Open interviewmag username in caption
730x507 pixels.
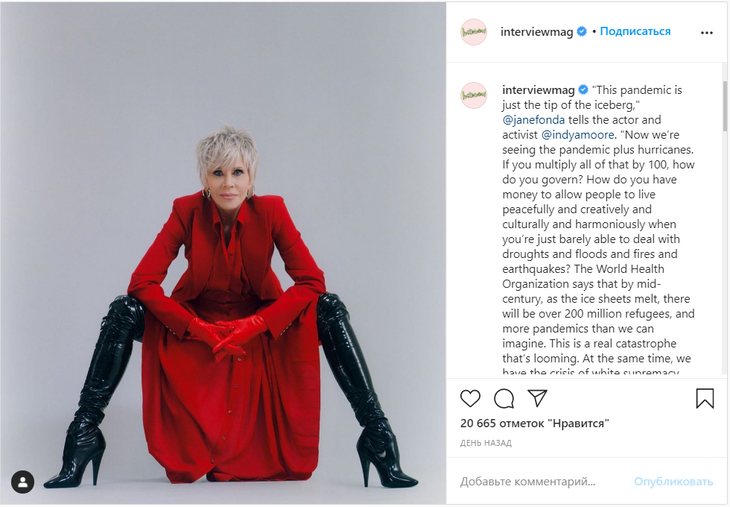coord(538,90)
